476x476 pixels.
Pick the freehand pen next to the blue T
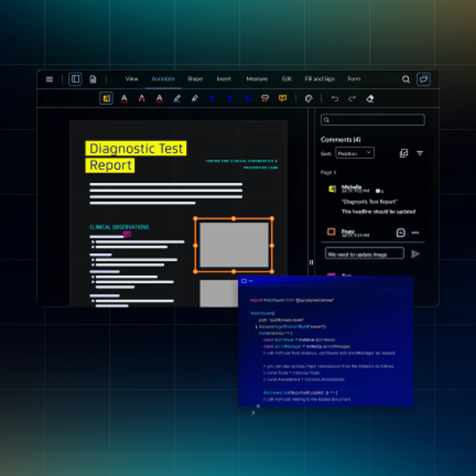click(195, 99)
